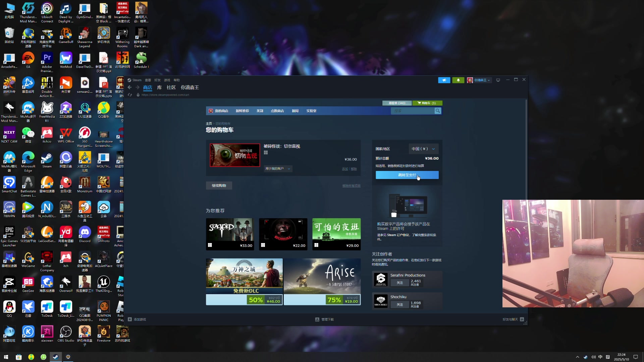Screen dimensions: 644x362
Task: Open the Steam desktop shortcut icon
Action: (x=47, y=160)
